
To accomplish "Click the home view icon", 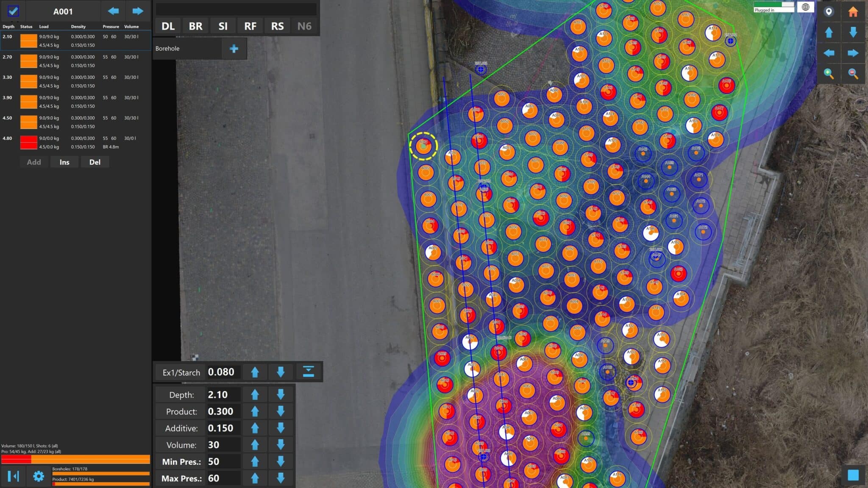I will tap(853, 11).
